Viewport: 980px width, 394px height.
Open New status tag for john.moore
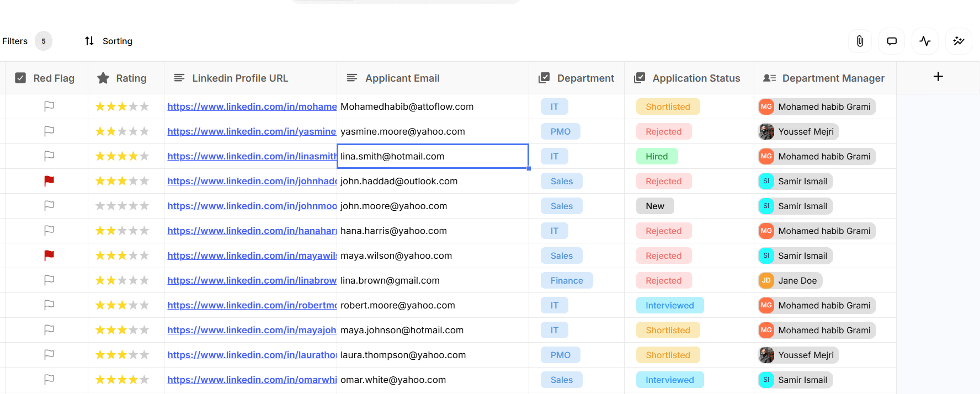(655, 206)
